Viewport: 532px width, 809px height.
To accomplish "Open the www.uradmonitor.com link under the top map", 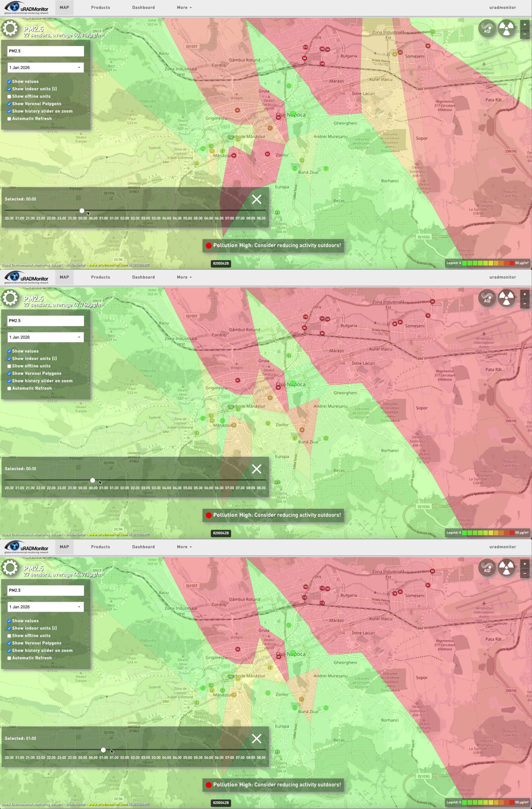I will click(x=108, y=265).
